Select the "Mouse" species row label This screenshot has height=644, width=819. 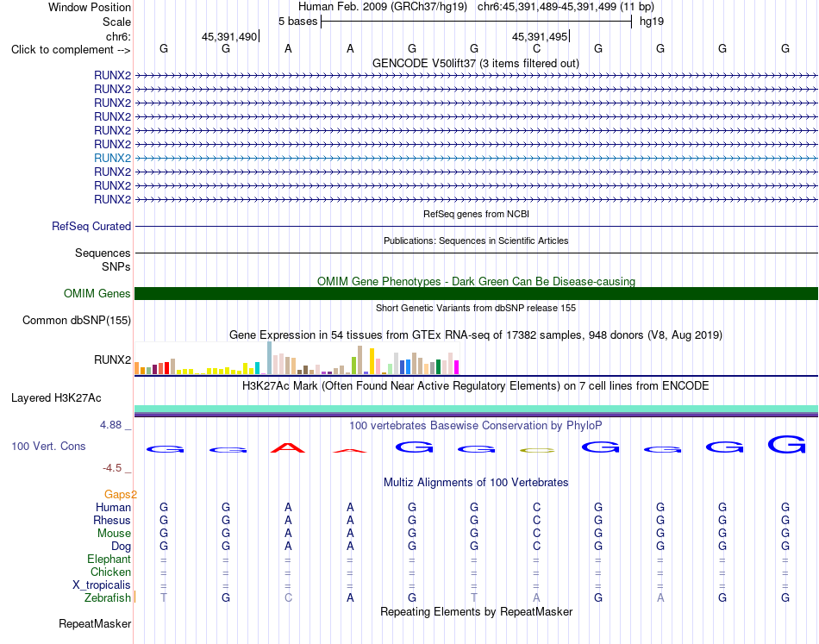[114, 534]
